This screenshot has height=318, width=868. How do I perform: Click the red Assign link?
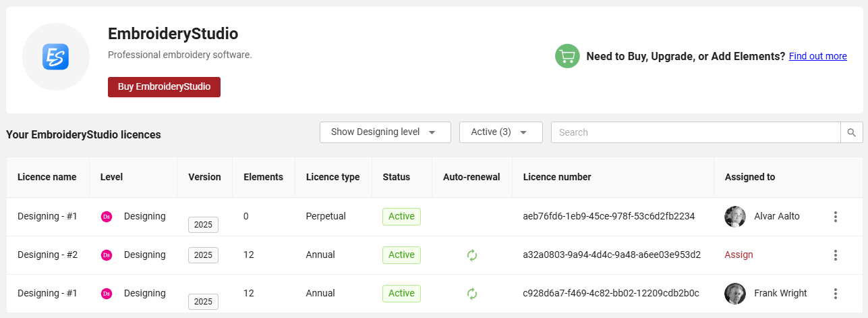coord(739,255)
